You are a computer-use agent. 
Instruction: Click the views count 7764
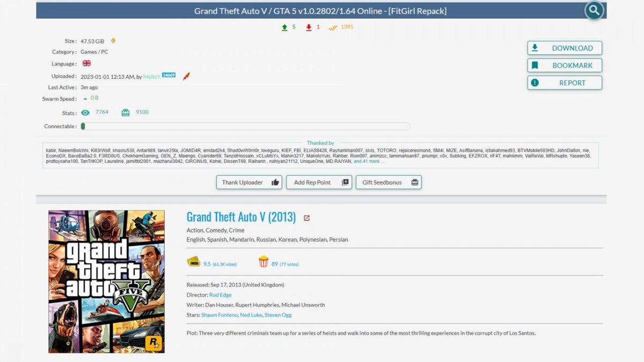(102, 112)
